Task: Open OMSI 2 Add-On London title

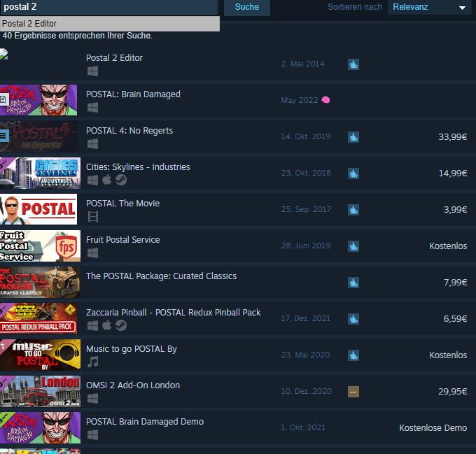Action: 133,385
